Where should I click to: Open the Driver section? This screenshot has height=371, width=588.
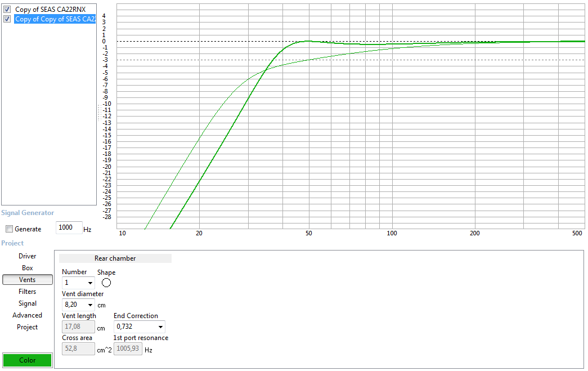coord(28,256)
